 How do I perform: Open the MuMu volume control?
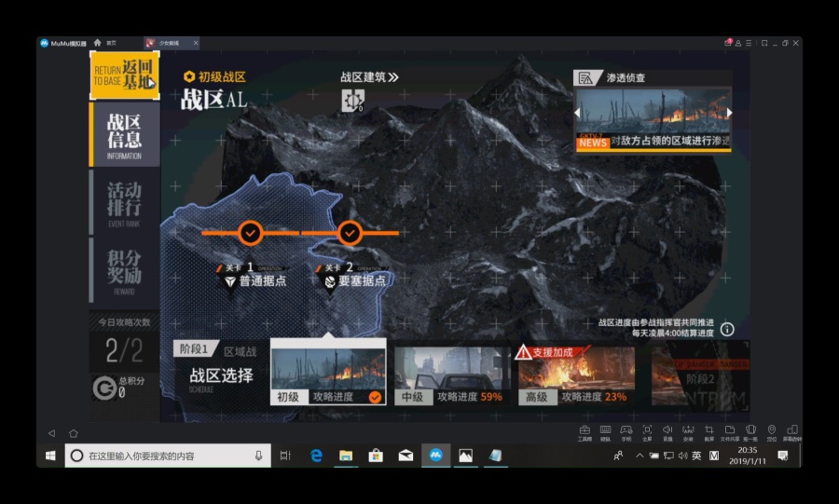(667, 432)
